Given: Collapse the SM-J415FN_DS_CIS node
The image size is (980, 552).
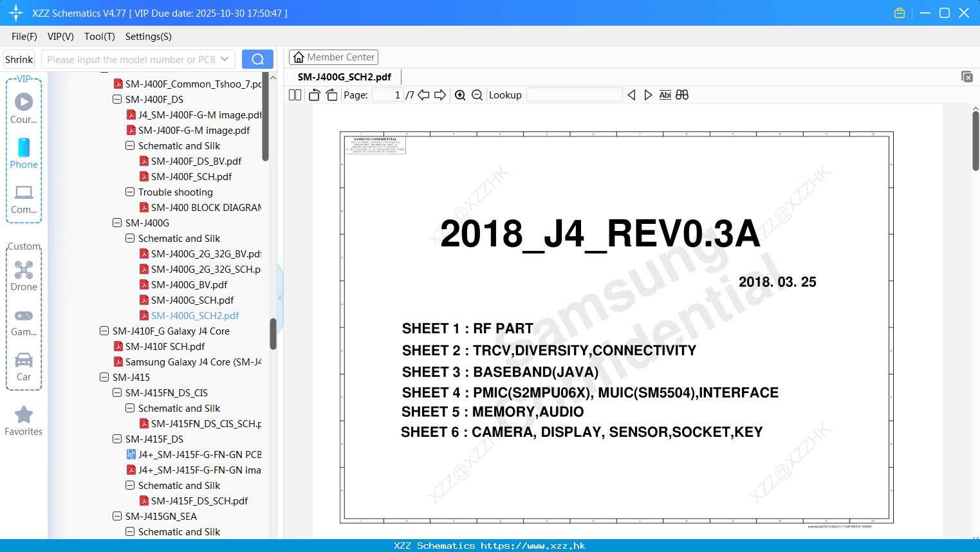Looking at the screenshot, I should [x=117, y=392].
